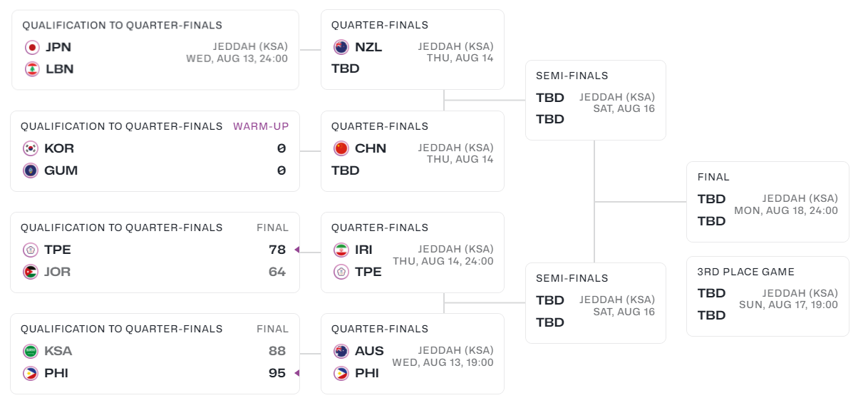868x398 pixels.
Task: Click the winner arrow beside score 95
Action: pyautogui.click(x=296, y=373)
